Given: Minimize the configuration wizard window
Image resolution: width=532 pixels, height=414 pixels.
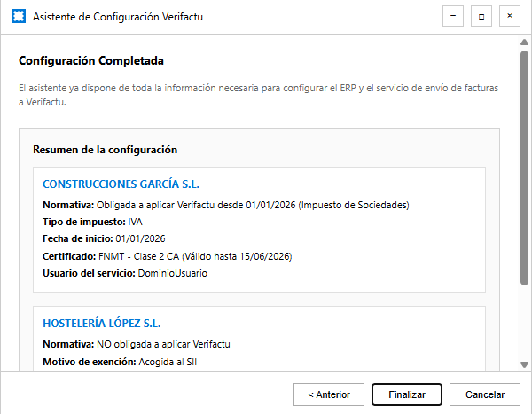Looking at the screenshot, I should (x=454, y=16).
